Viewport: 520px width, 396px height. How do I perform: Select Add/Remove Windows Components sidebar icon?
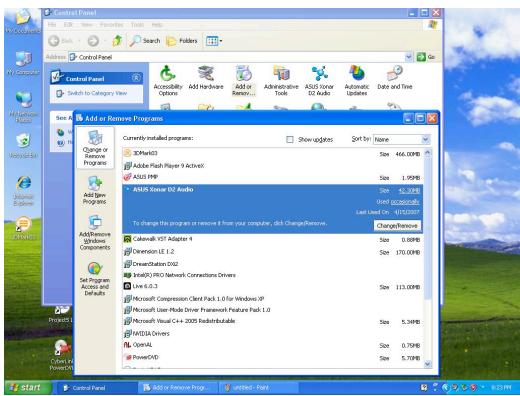click(95, 232)
